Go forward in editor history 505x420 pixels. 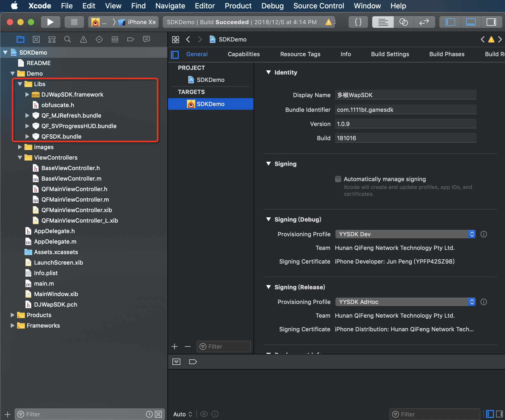pos(200,39)
